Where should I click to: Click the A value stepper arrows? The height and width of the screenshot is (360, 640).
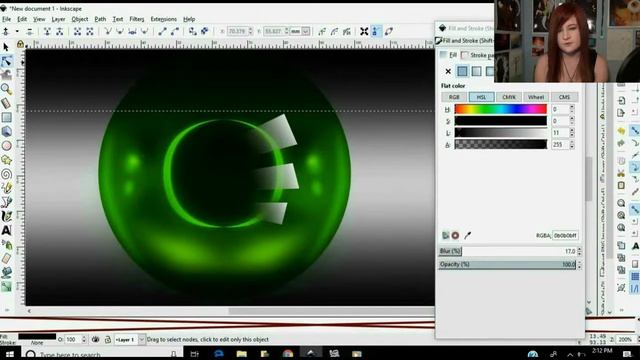point(572,144)
